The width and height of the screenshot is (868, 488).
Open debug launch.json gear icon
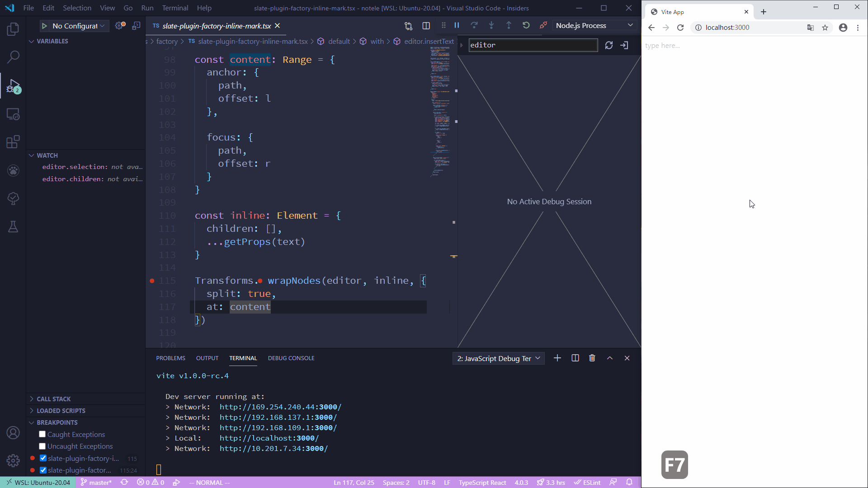(120, 26)
